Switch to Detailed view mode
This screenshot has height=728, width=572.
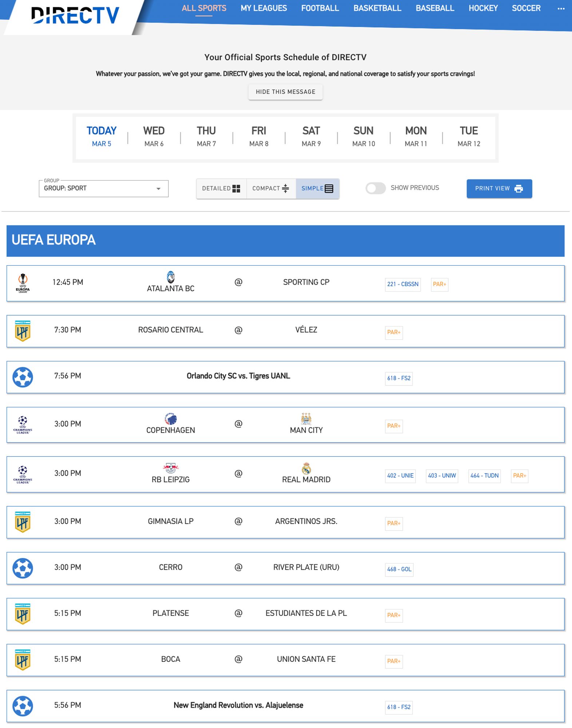point(221,189)
